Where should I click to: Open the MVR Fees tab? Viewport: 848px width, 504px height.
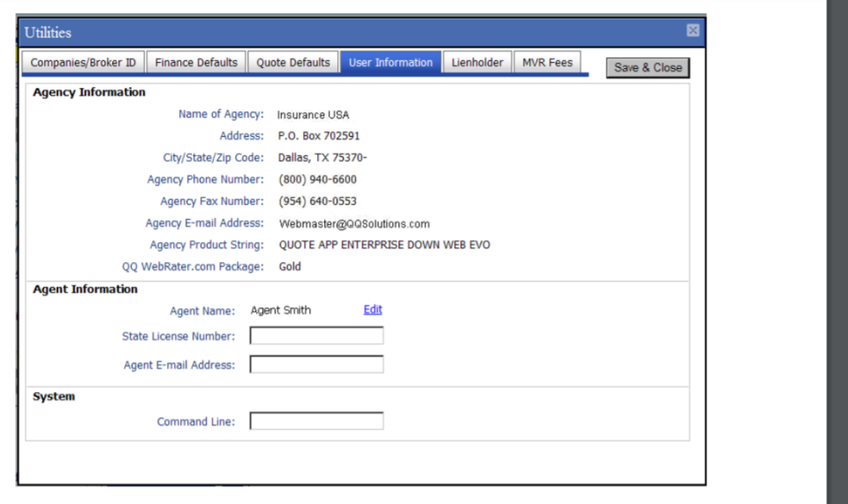[x=548, y=62]
